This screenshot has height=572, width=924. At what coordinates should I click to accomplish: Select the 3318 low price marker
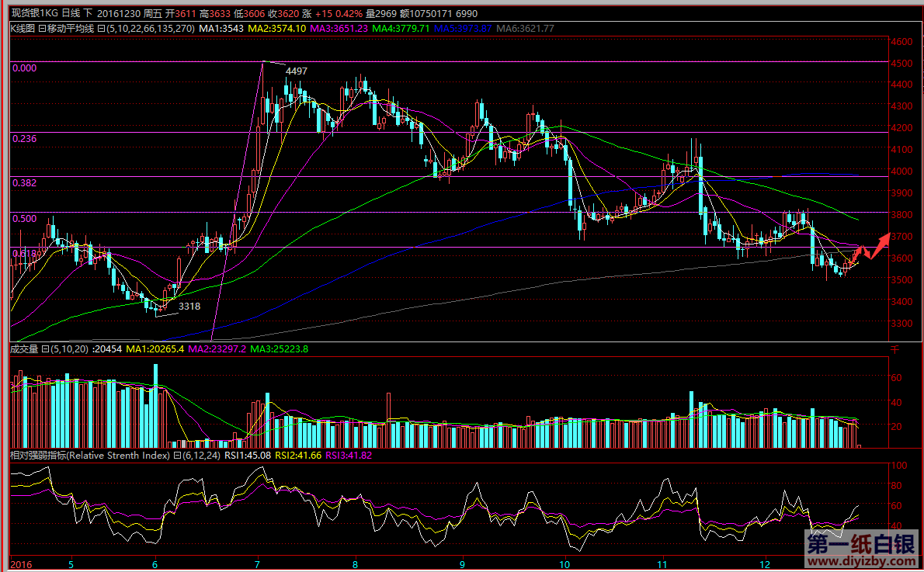click(x=189, y=307)
